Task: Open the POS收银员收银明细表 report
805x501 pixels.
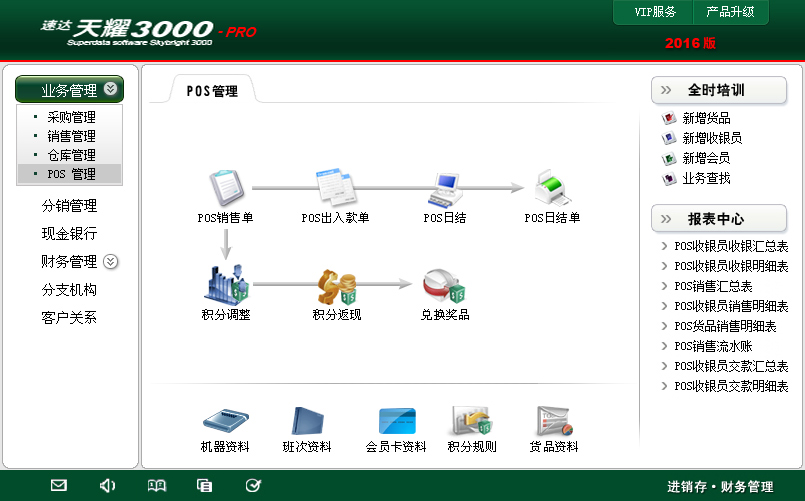Action: click(x=731, y=266)
